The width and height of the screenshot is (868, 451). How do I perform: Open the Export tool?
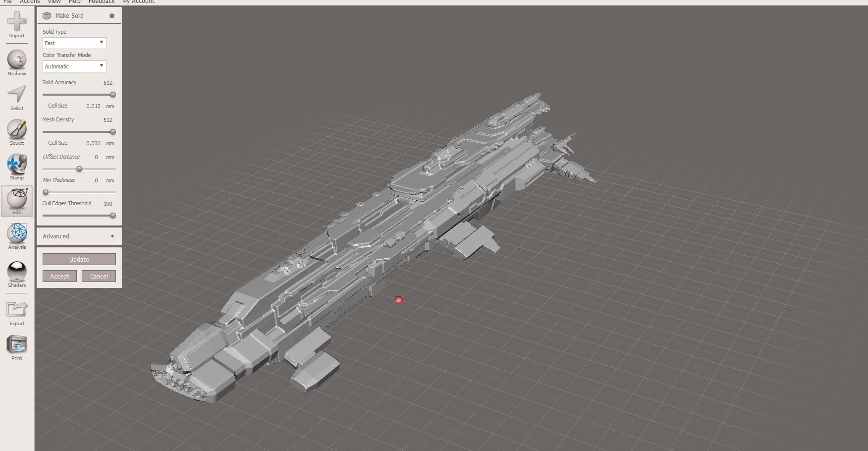click(x=16, y=311)
